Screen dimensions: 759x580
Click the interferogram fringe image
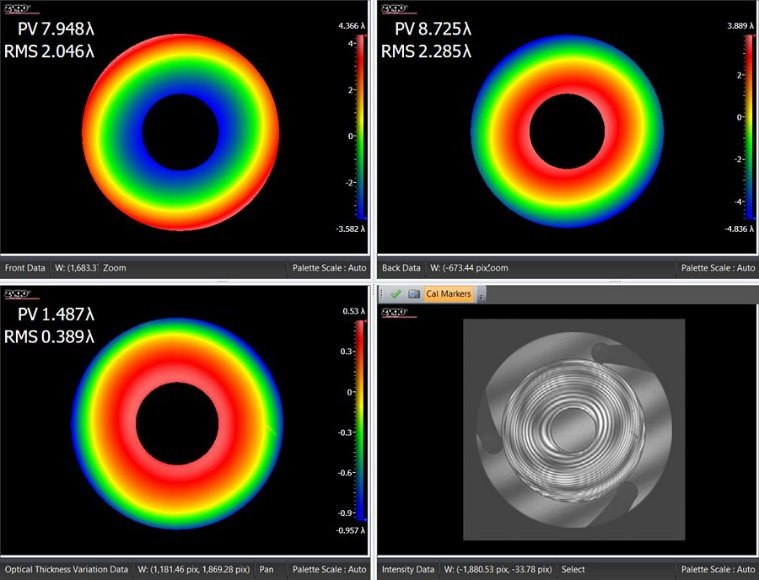tap(573, 430)
